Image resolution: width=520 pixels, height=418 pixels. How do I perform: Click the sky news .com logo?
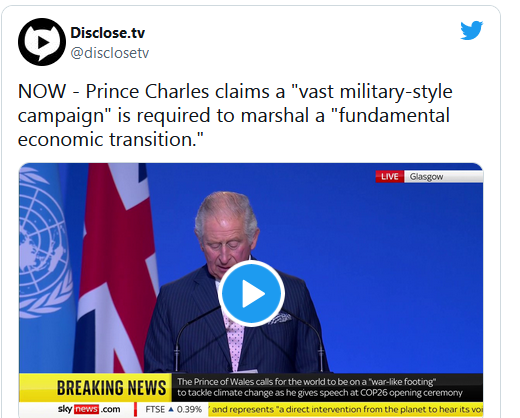(x=89, y=409)
